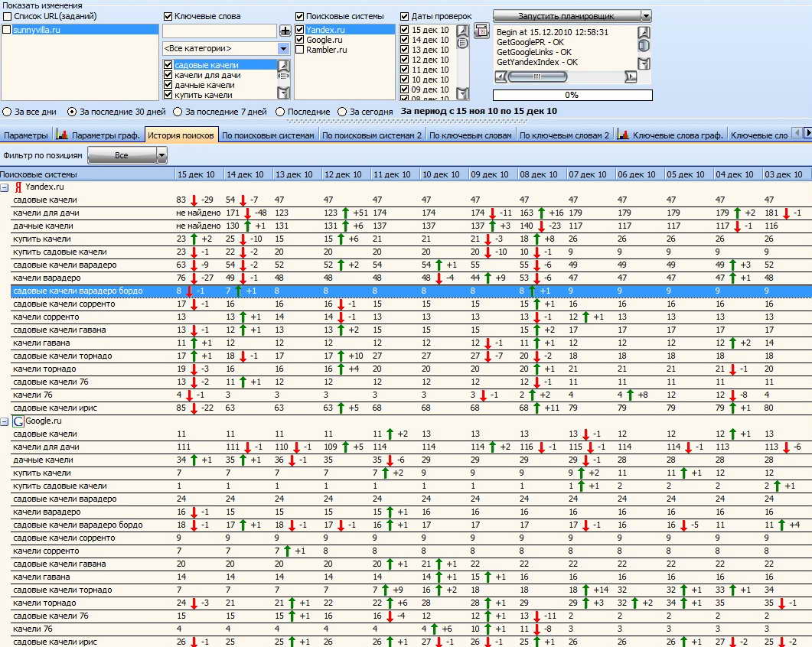Open the Фильтр по позициям dropdown arrow
Image resolution: width=812 pixels, height=647 pixels.
pyautogui.click(x=161, y=155)
